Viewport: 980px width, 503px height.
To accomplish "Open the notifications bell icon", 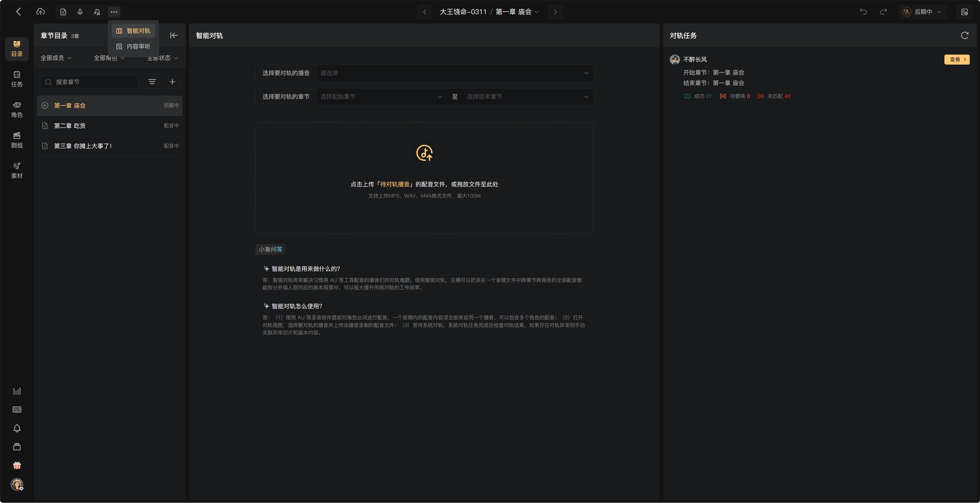I will pyautogui.click(x=17, y=428).
